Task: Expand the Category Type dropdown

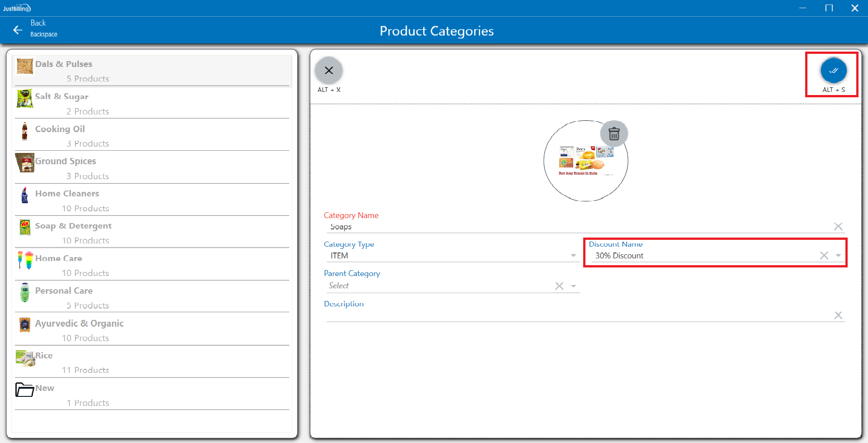Action: point(573,256)
